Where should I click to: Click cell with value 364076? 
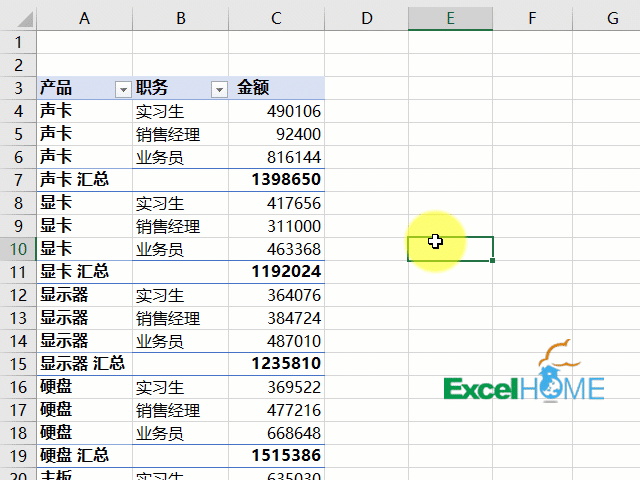[x=276, y=295]
